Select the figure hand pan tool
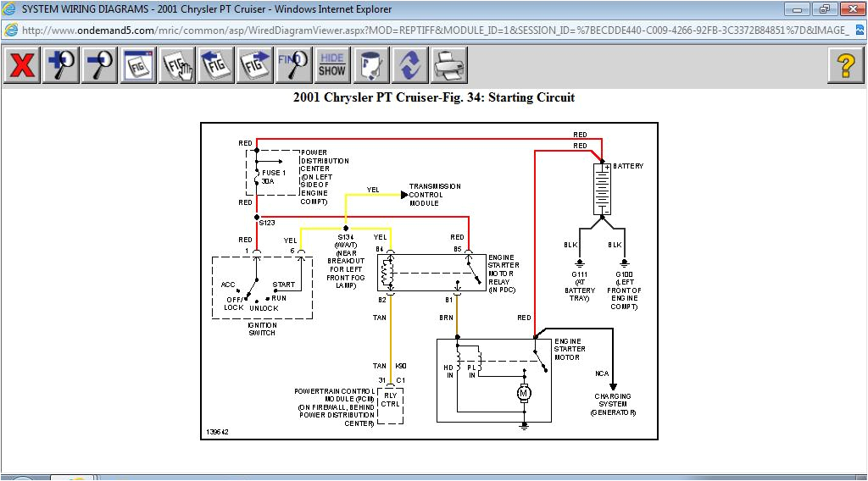The height and width of the screenshot is (481, 868). pyautogui.click(x=178, y=65)
